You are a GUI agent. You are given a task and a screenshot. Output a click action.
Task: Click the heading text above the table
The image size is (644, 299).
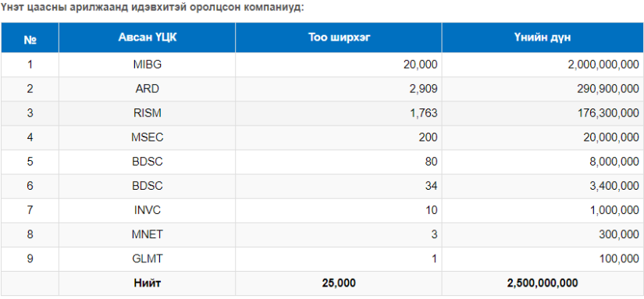(152, 8)
